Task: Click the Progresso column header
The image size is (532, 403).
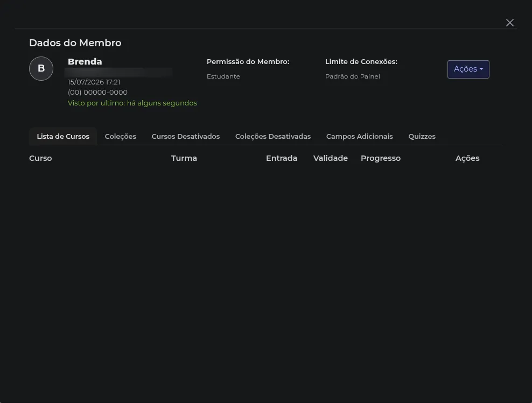Action: [381, 158]
